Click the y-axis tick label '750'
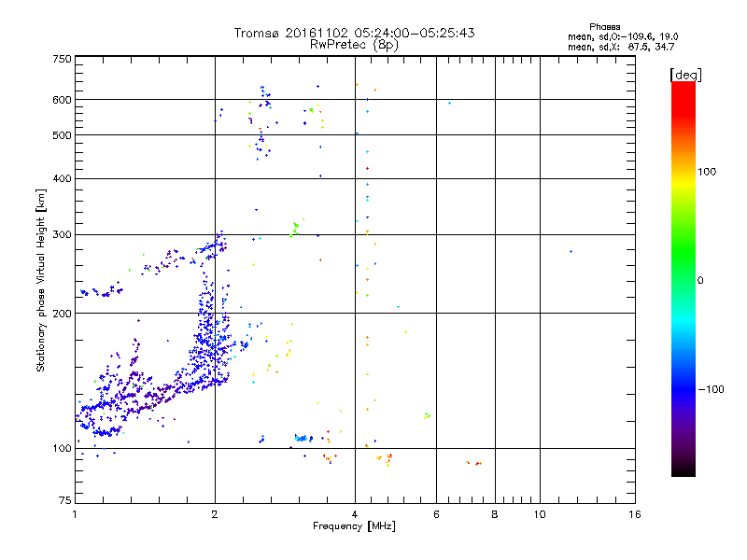This screenshot has height=560, width=747. pyautogui.click(x=62, y=59)
